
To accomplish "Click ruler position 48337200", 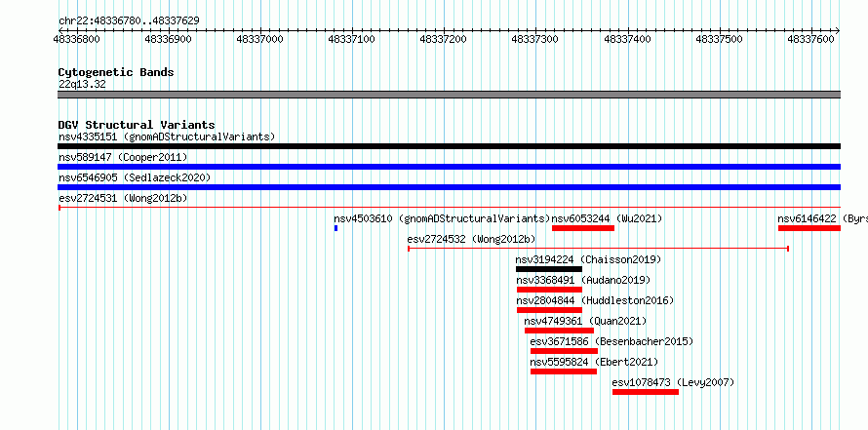I will coord(444,39).
